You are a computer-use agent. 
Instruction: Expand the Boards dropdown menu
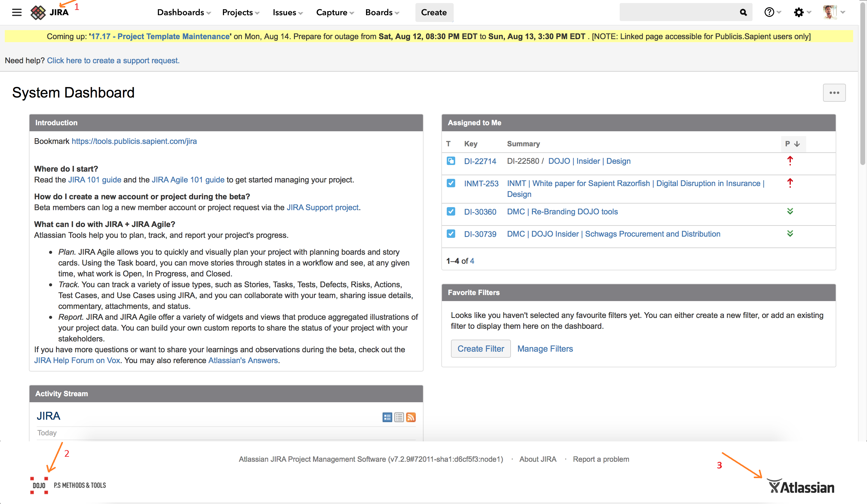pyautogui.click(x=382, y=12)
